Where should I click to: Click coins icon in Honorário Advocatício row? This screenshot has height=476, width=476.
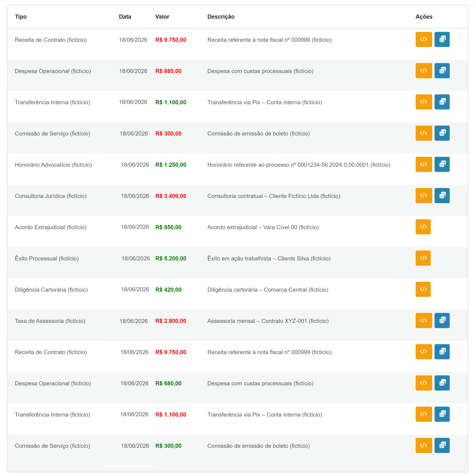442,164
